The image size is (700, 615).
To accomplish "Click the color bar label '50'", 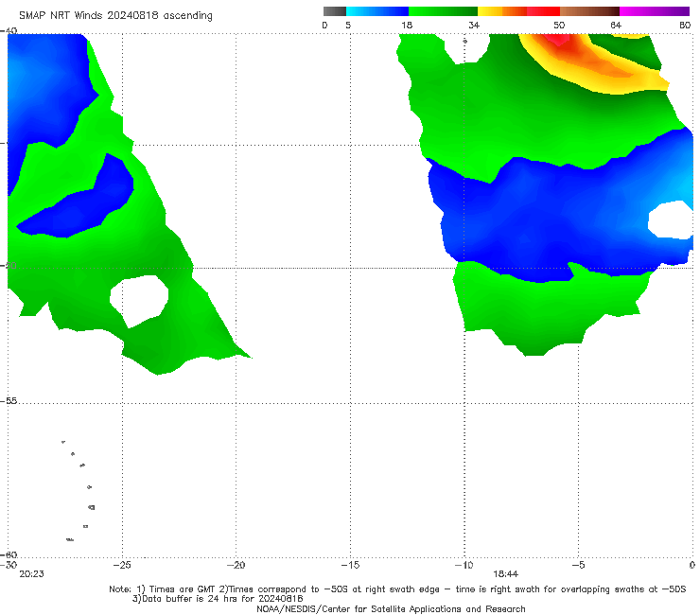I will (x=559, y=25).
